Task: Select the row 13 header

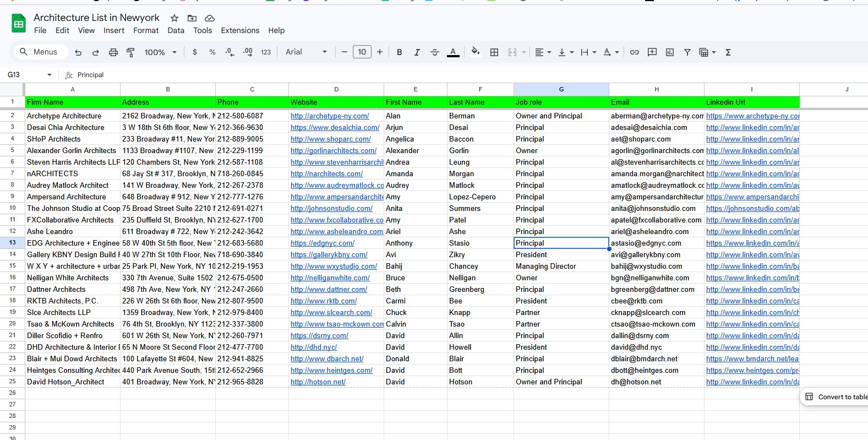Action: tap(12, 243)
